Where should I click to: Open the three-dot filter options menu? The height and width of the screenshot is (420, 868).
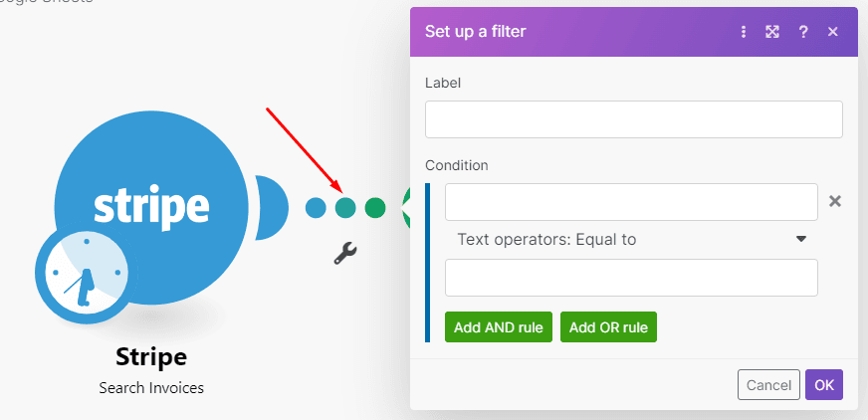click(743, 32)
